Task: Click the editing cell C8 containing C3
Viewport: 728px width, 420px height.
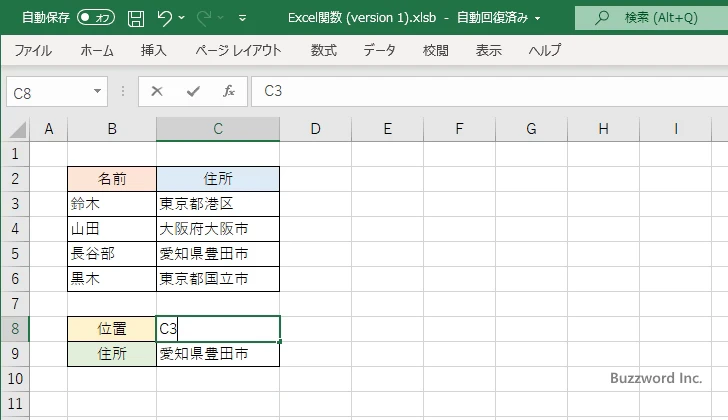Action: (218, 329)
